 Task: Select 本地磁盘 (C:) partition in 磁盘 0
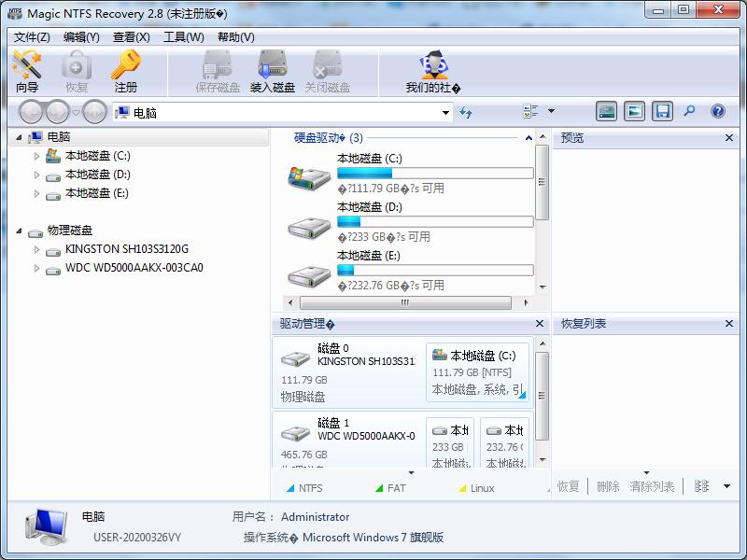(477, 372)
